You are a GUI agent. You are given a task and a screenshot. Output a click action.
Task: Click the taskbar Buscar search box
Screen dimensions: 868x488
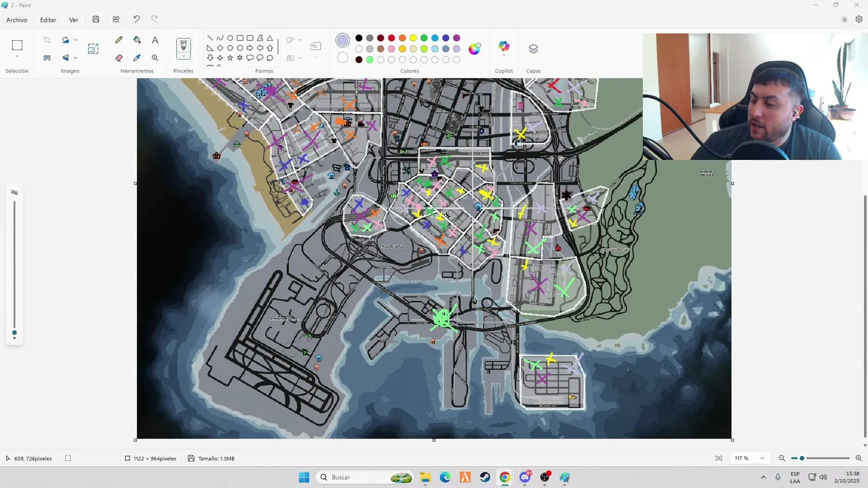[x=366, y=477]
